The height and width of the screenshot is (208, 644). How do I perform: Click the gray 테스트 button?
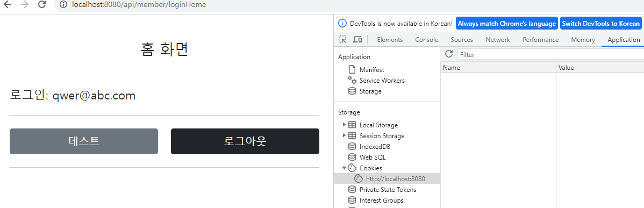[84, 141]
